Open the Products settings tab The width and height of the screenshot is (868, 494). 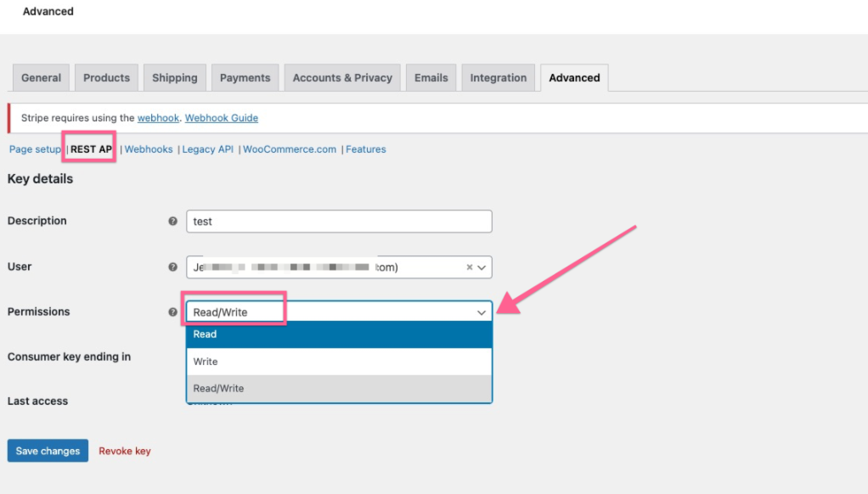[106, 77]
